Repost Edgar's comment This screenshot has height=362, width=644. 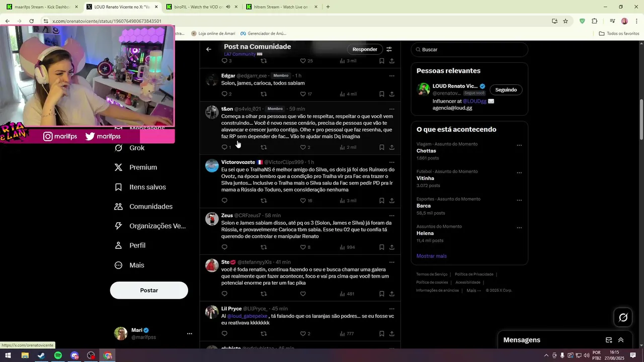[264, 94]
